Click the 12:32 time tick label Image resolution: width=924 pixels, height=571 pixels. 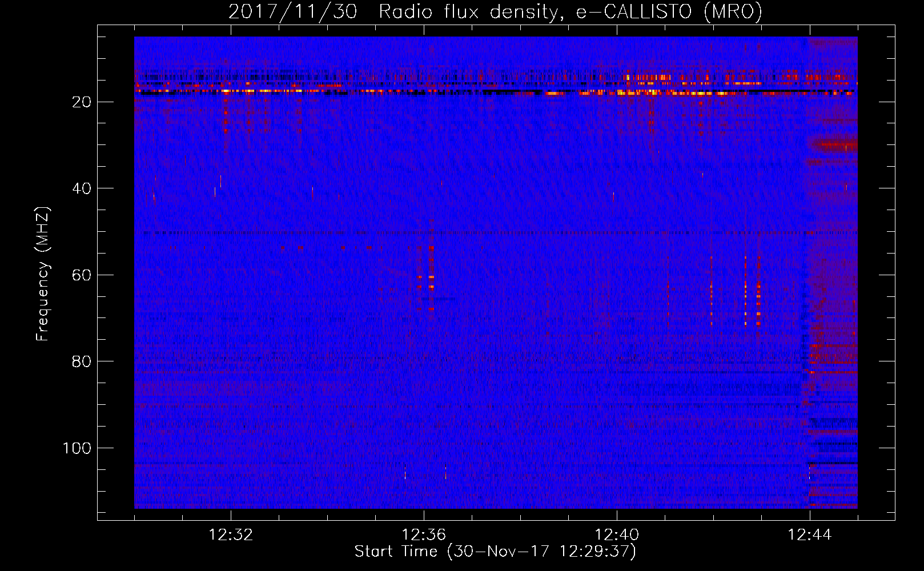231,535
